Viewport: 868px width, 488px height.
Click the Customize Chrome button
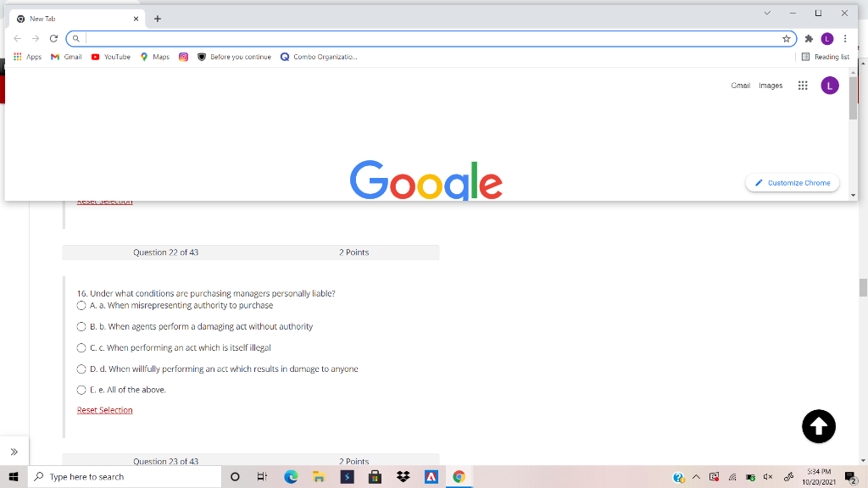click(x=792, y=182)
